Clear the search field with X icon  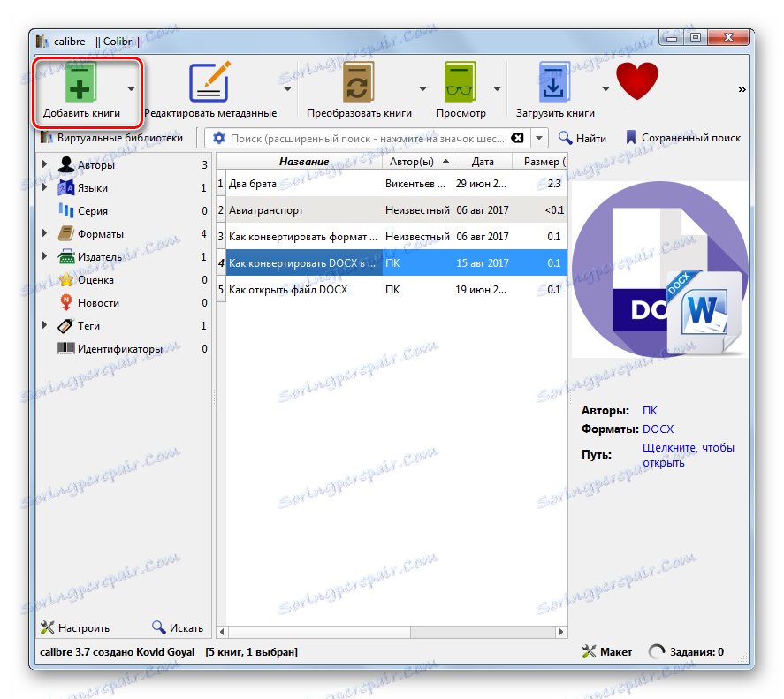pyautogui.click(x=517, y=138)
